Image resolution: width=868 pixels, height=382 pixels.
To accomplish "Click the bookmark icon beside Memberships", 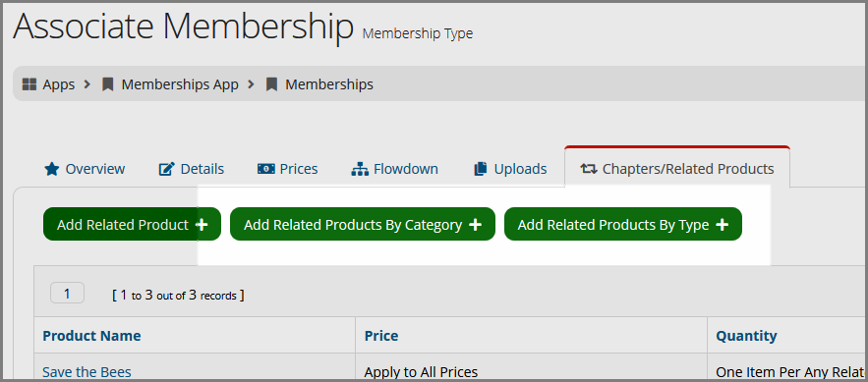I will pos(271,84).
